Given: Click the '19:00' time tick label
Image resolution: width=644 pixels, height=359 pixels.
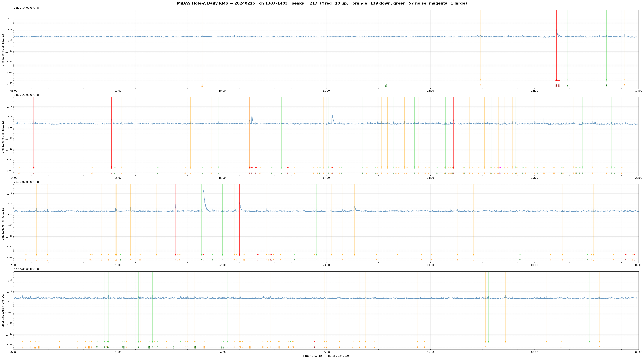Looking at the screenshot, I should (535, 178).
